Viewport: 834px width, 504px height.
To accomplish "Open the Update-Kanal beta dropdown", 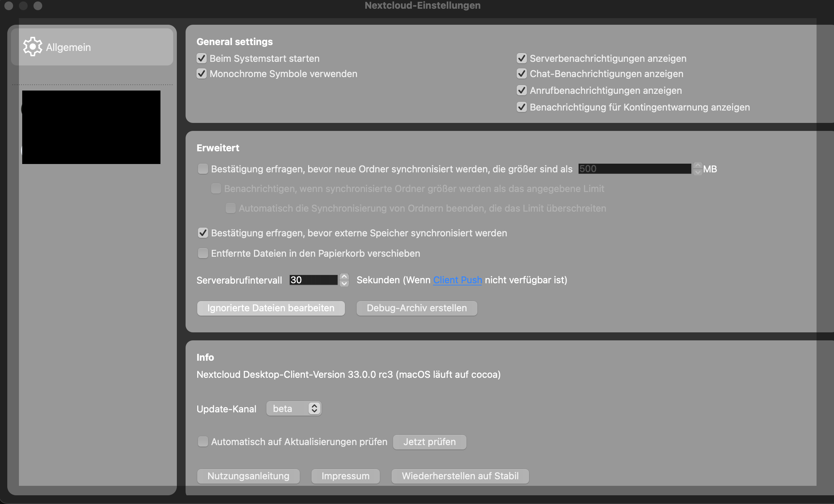I will point(294,408).
